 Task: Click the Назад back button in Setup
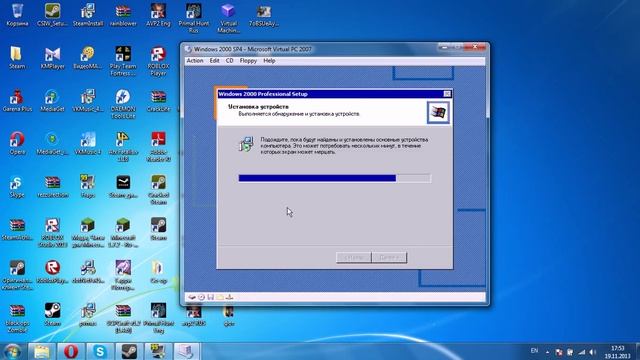tap(353, 258)
